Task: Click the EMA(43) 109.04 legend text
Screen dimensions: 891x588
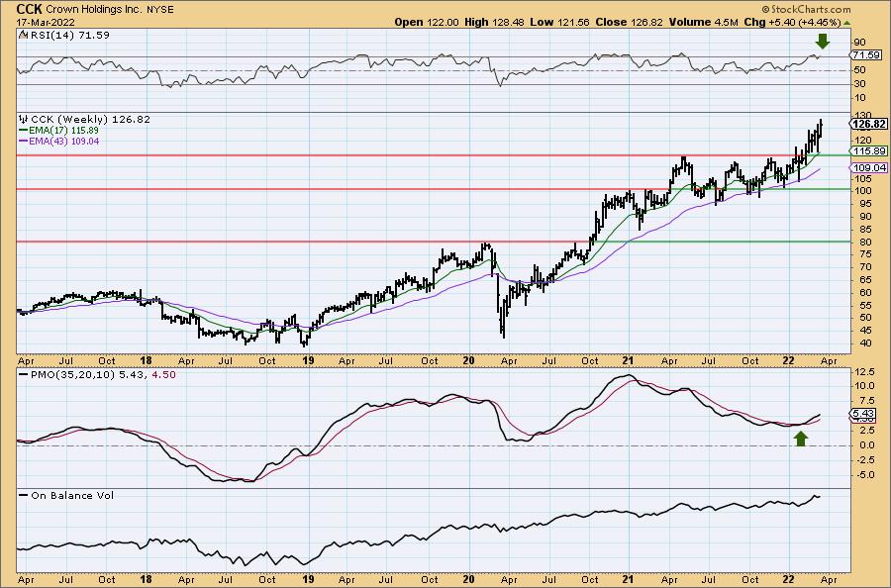Action: (63, 141)
